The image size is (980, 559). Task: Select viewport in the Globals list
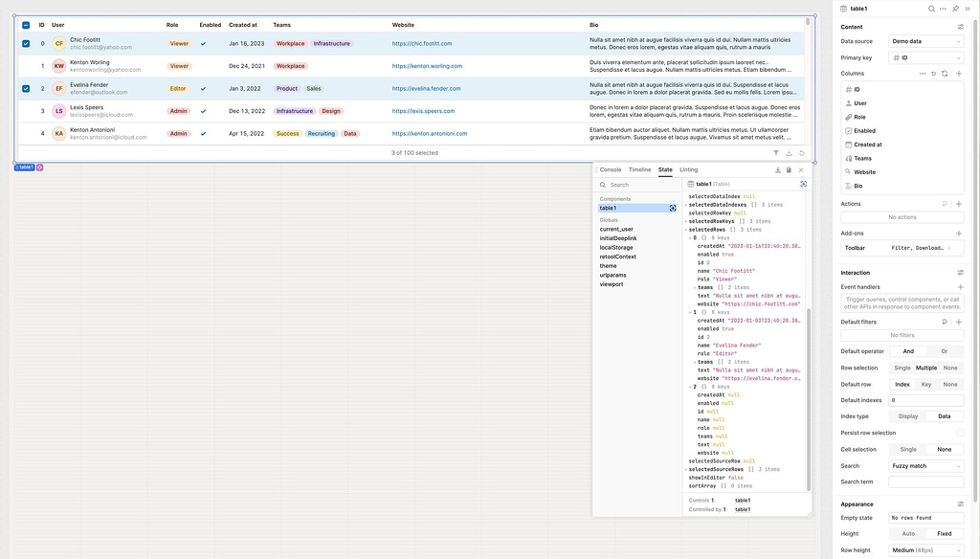pos(612,284)
